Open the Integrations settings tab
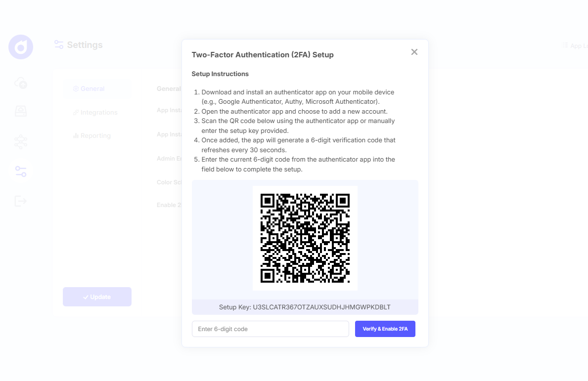Viewport: 588px width, 381px height. point(98,112)
